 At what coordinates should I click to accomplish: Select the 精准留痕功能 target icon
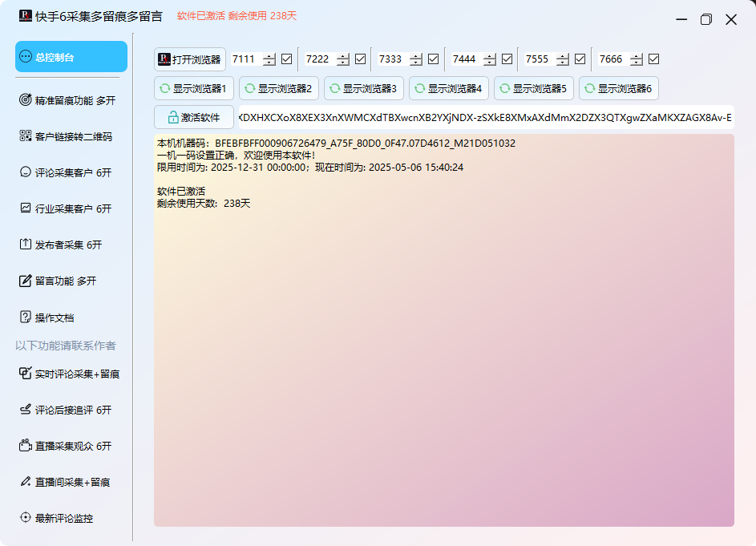pos(25,100)
